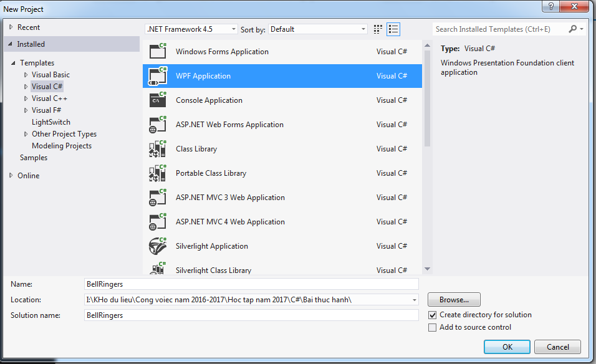Click the search magnifier icon
This screenshot has width=596, height=364.
click(573, 29)
